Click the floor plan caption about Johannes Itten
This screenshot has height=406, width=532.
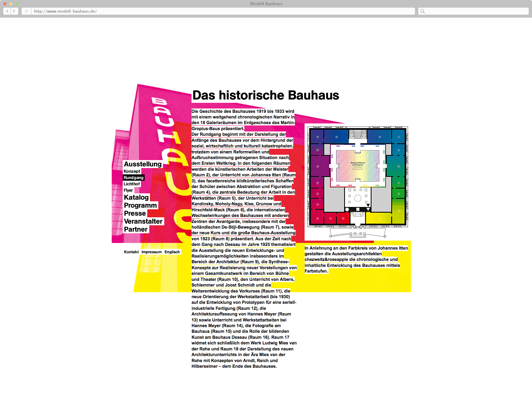(x=356, y=260)
